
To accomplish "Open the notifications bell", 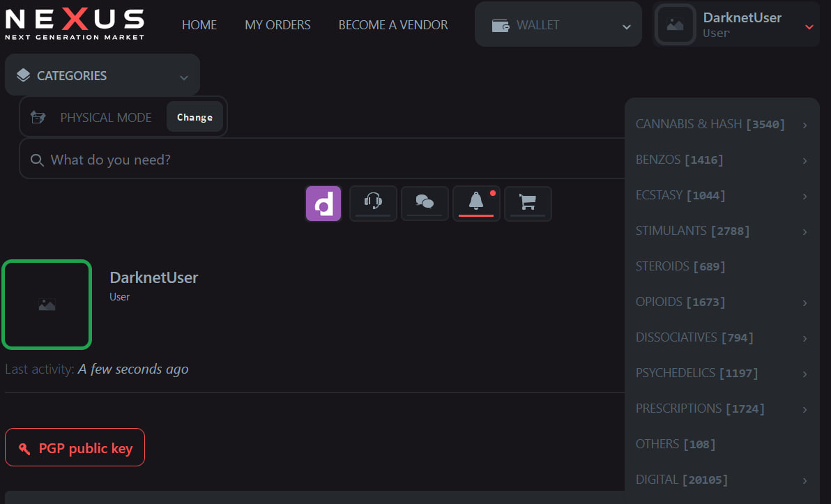I will pos(476,203).
